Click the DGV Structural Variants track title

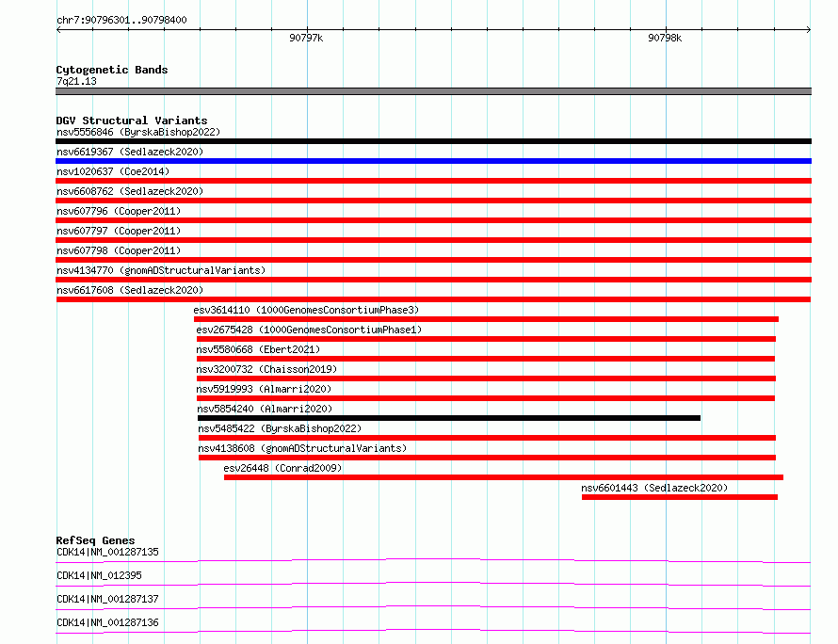(x=132, y=121)
